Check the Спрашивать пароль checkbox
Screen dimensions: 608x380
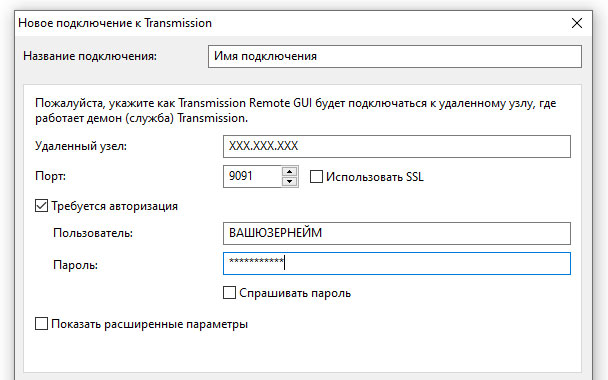[x=230, y=293]
